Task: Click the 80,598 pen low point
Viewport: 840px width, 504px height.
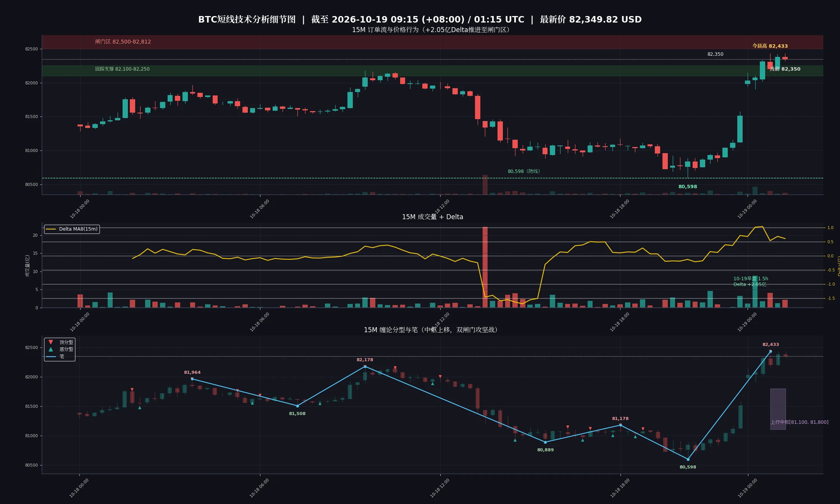Action: click(688, 459)
